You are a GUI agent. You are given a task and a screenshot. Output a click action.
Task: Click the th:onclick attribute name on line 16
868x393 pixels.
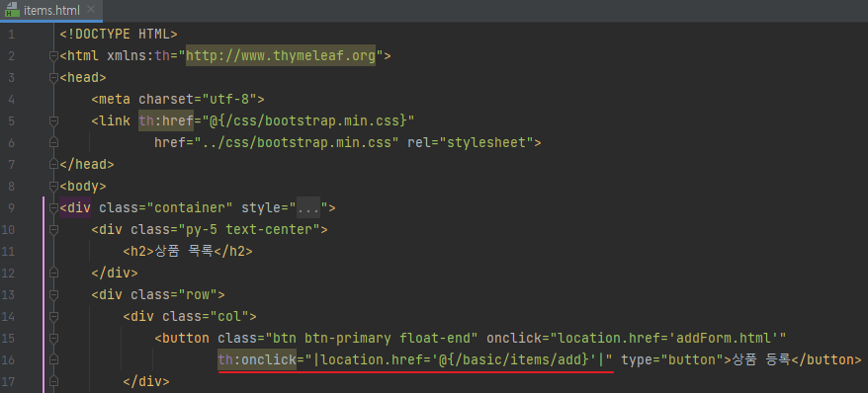[x=257, y=359]
